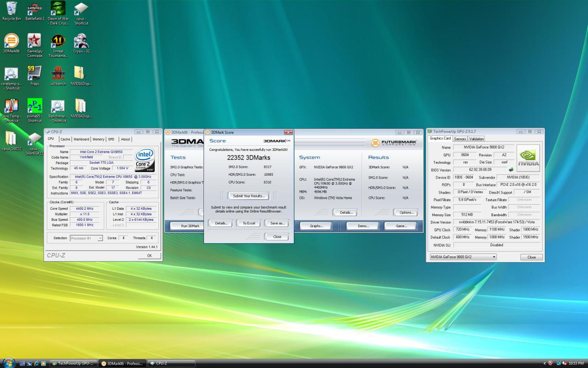Viewport: 588px width, 368px height.
Task: Open GameSpy Comrade desktop icon
Action: 35,45
